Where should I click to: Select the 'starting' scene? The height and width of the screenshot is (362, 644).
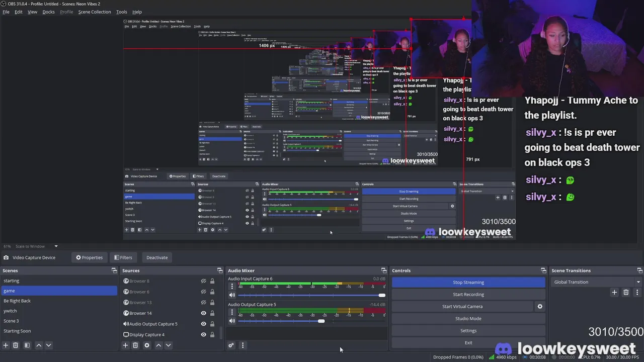pyautogui.click(x=59, y=281)
